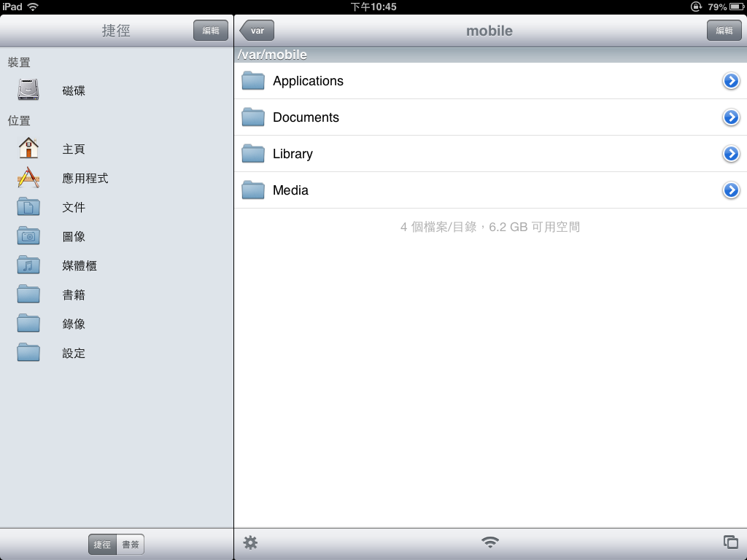Show details for Applications folder via blue arrow
The width and height of the screenshot is (747, 560).
click(x=731, y=81)
